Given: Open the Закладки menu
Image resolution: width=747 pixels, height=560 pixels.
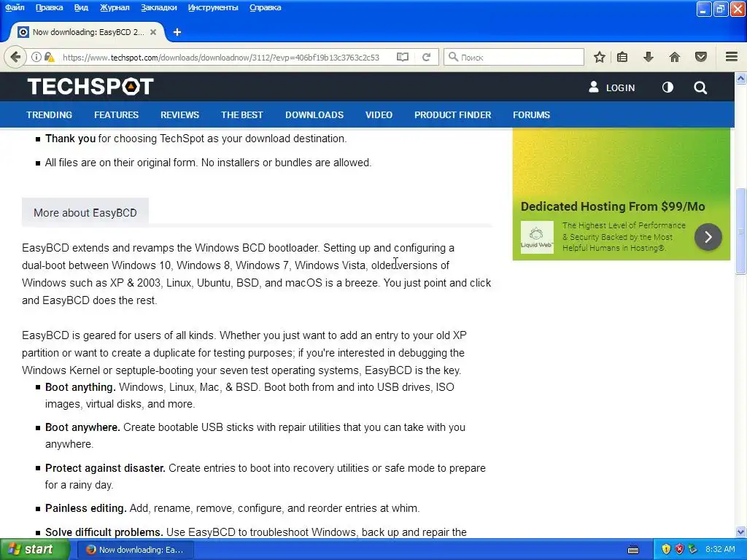Looking at the screenshot, I should pyautogui.click(x=158, y=7).
